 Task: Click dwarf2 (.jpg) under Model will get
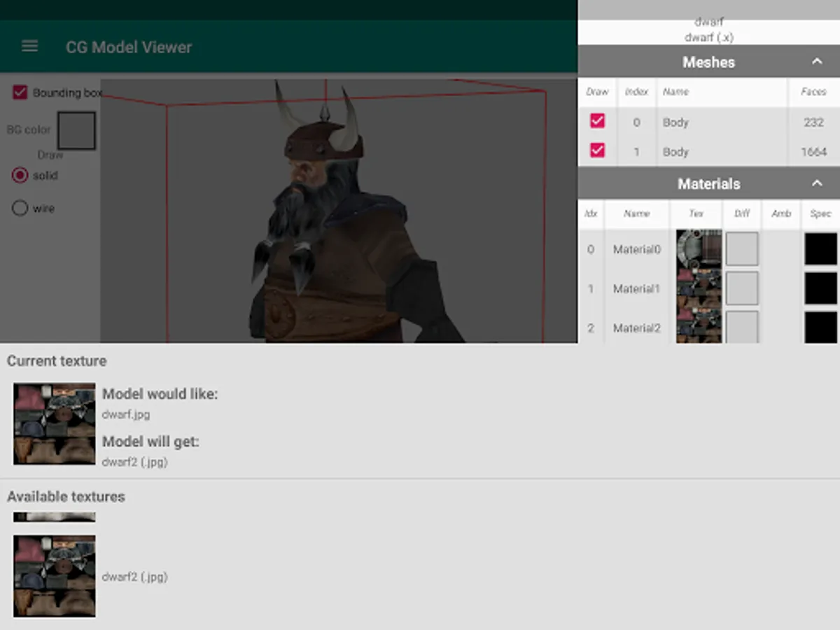[135, 462]
